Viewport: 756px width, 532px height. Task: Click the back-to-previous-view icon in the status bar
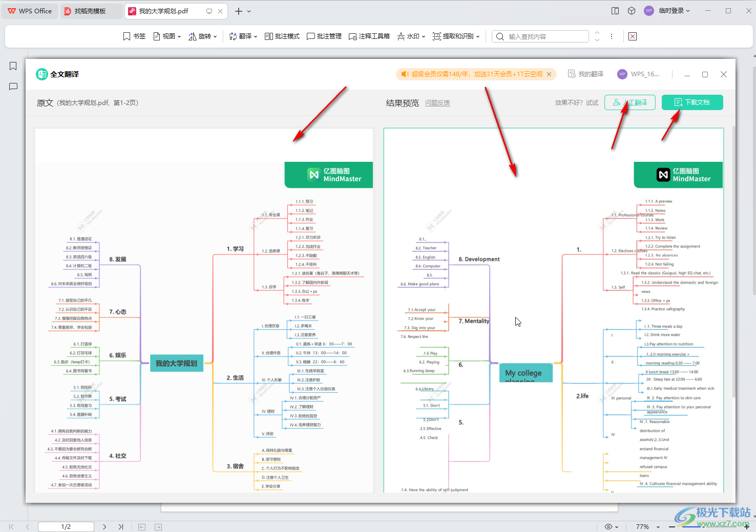coord(142,527)
